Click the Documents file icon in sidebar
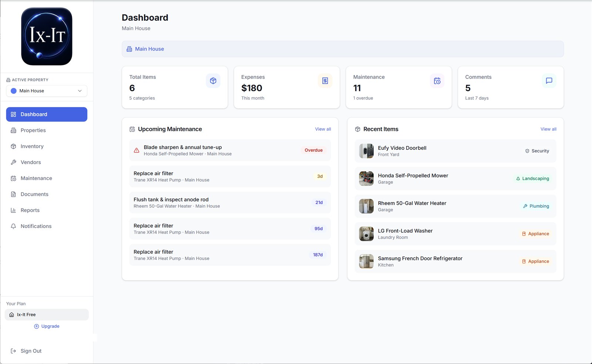Image resolution: width=592 pixels, height=364 pixels. point(13,194)
